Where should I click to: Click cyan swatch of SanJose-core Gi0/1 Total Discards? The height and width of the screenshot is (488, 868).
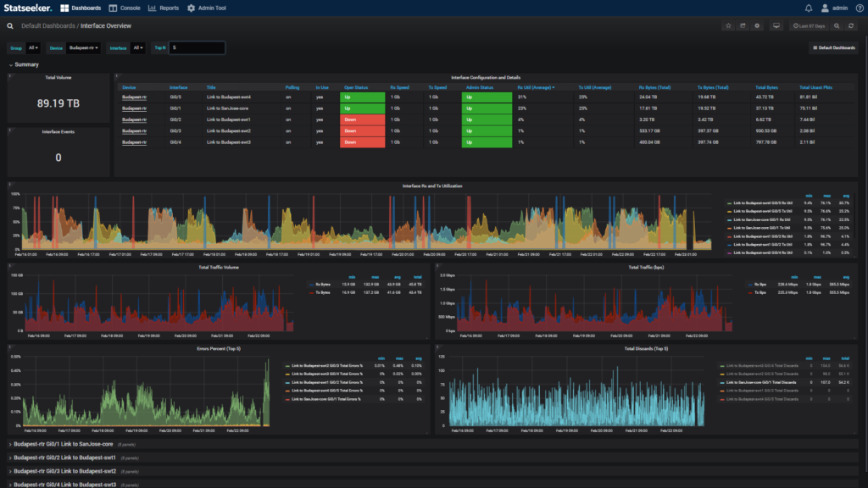tap(722, 382)
